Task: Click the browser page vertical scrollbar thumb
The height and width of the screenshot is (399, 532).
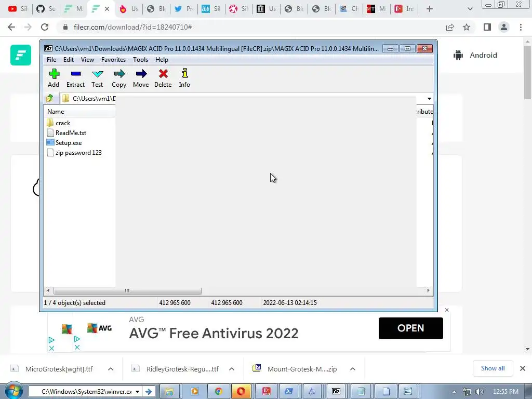Action: pos(527,73)
